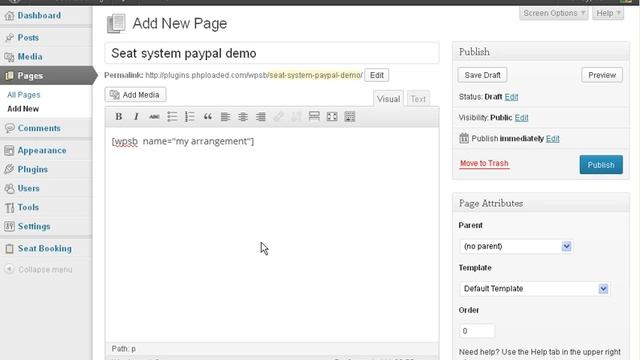Viewport: 640px width, 360px height.
Task: Collapse the Publish box header
Action: point(541,52)
